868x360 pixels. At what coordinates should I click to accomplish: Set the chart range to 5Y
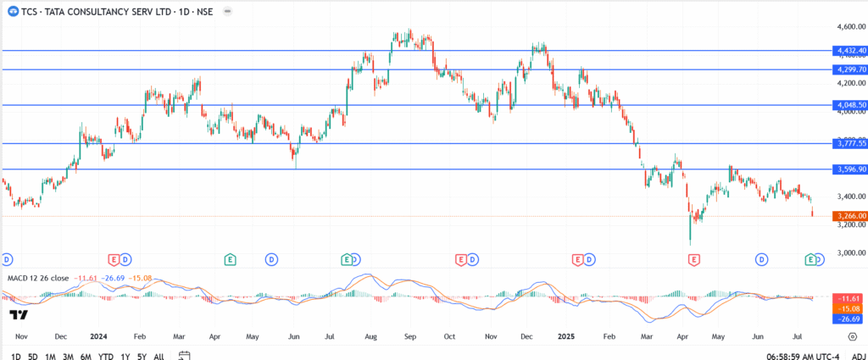click(x=142, y=357)
